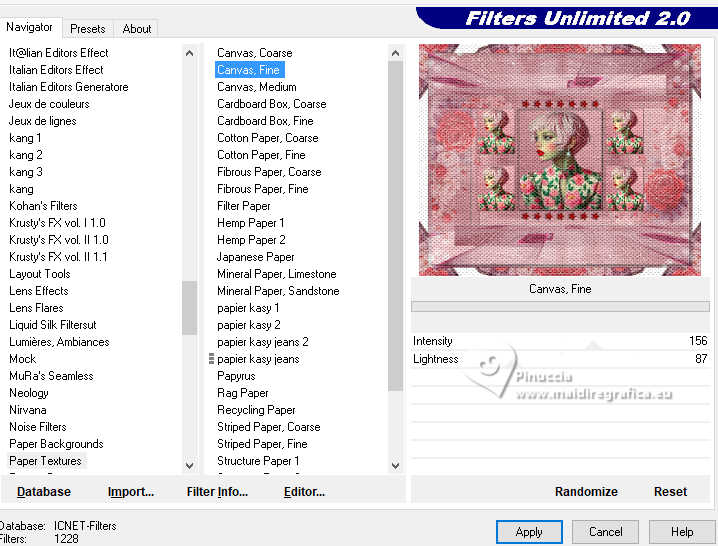The image size is (718, 546).
Task: Select the Lens Flares category
Action: (37, 308)
